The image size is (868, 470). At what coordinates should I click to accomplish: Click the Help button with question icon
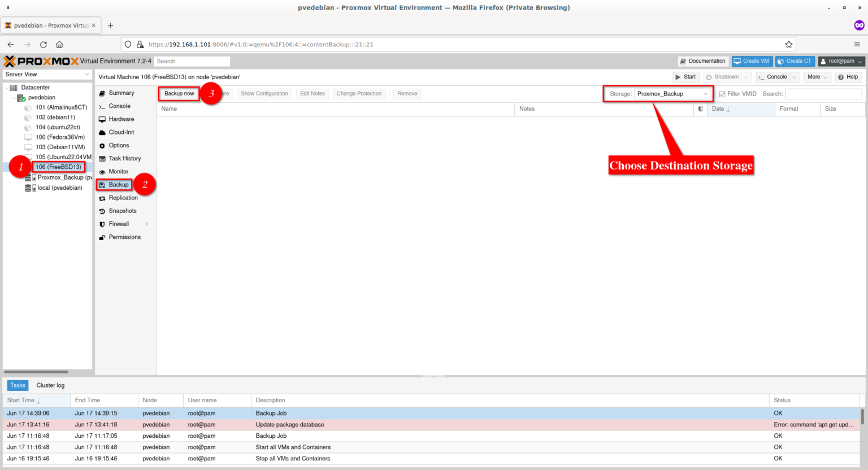point(848,77)
